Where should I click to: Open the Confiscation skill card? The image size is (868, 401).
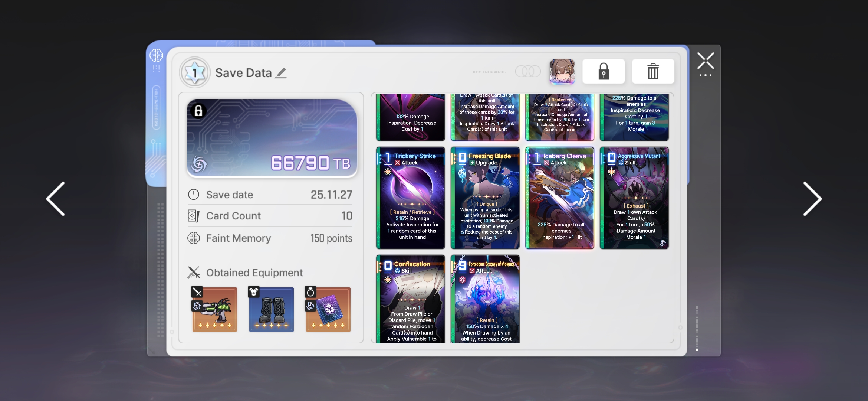click(410, 299)
